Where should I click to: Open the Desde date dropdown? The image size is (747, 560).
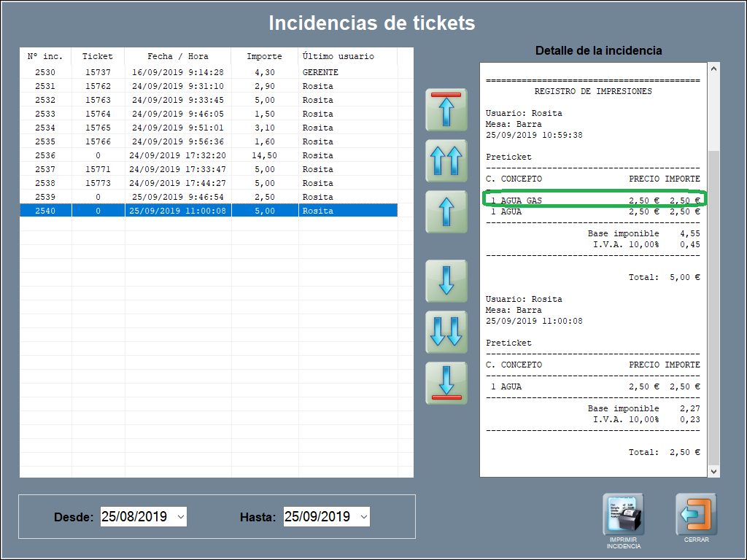(x=181, y=517)
